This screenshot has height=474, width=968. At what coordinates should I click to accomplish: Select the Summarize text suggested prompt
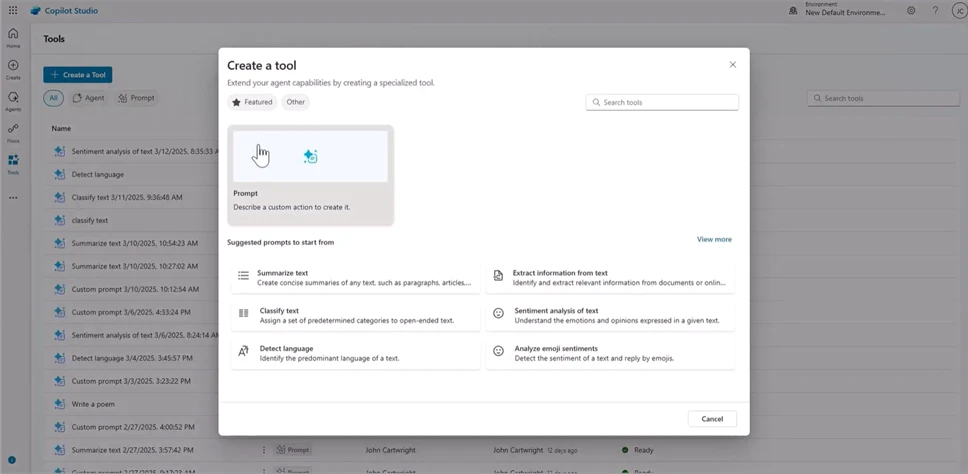(351, 278)
